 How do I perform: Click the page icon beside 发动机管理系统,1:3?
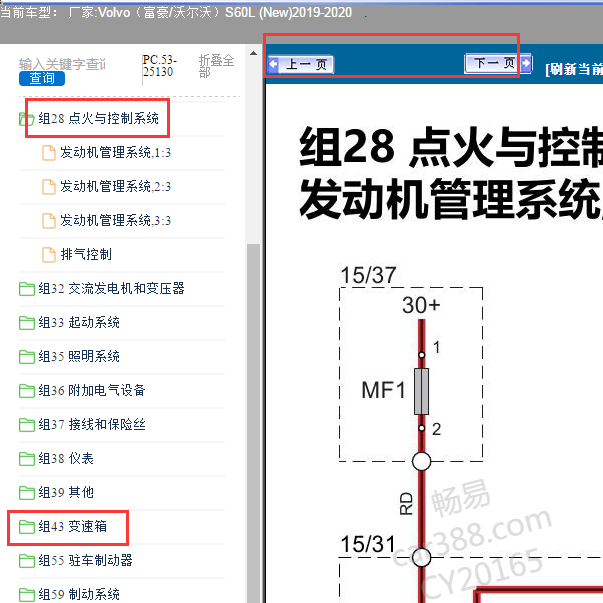pyautogui.click(x=49, y=153)
